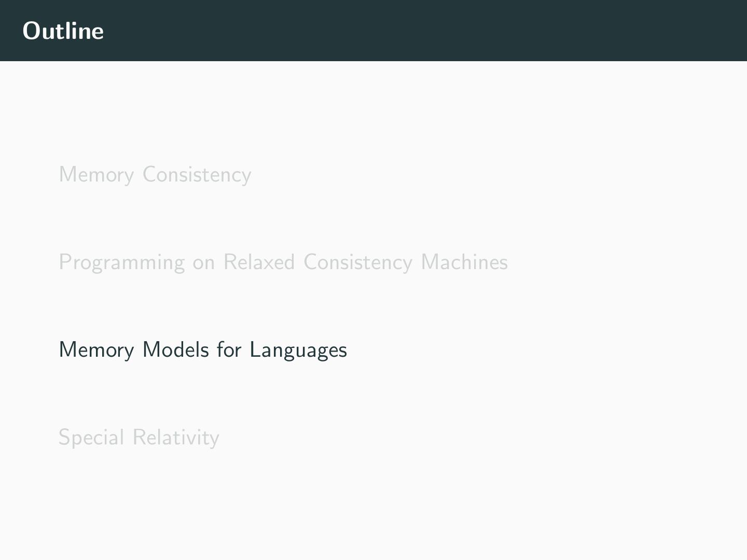
Task: Click the word Machines in the outline
Action: (x=464, y=262)
